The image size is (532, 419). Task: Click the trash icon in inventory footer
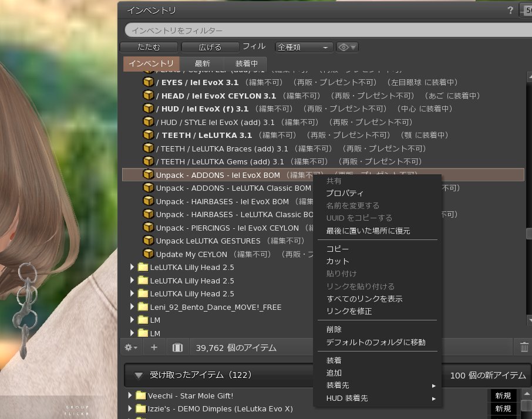[x=524, y=347]
